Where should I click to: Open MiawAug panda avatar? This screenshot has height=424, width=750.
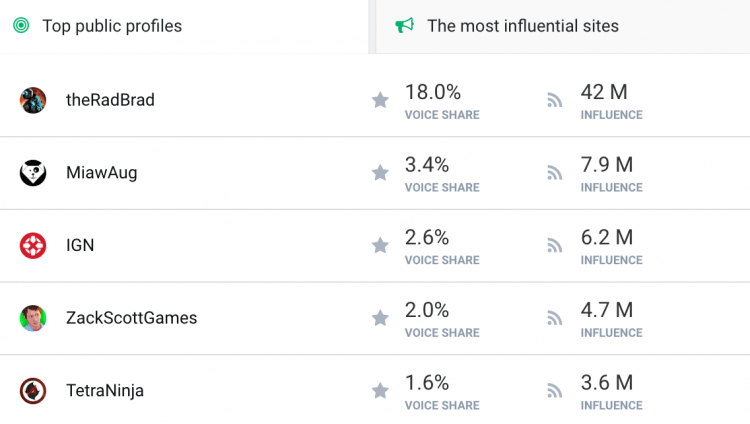[x=33, y=173]
